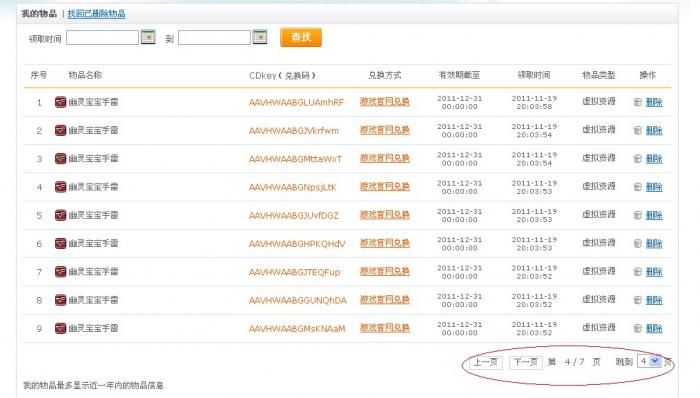Open 游戏官网兑换 link in row 6
The height and width of the screenshot is (398, 700).
coord(385,243)
